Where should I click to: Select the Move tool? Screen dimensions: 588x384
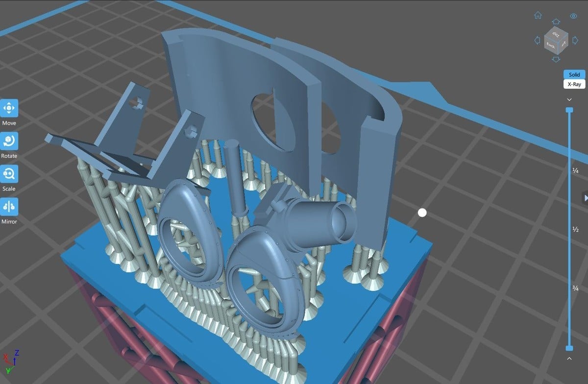point(9,108)
